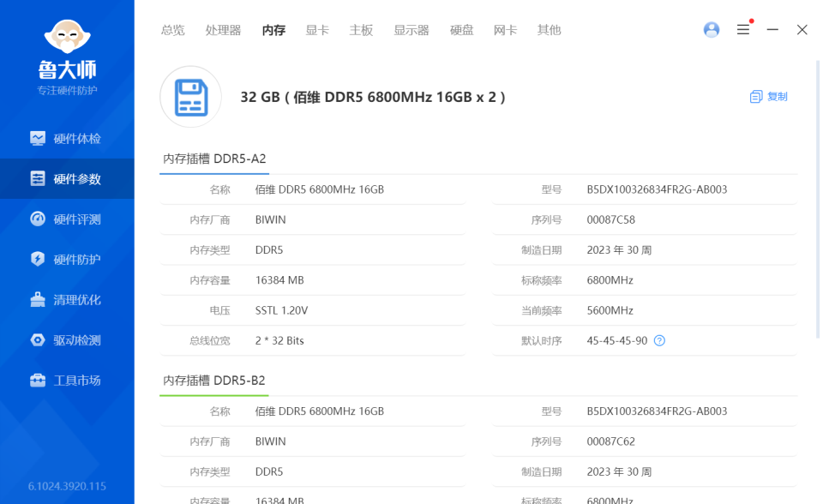Minimize the 鲁大师 window
This screenshot has height=504, width=823.
click(x=772, y=30)
